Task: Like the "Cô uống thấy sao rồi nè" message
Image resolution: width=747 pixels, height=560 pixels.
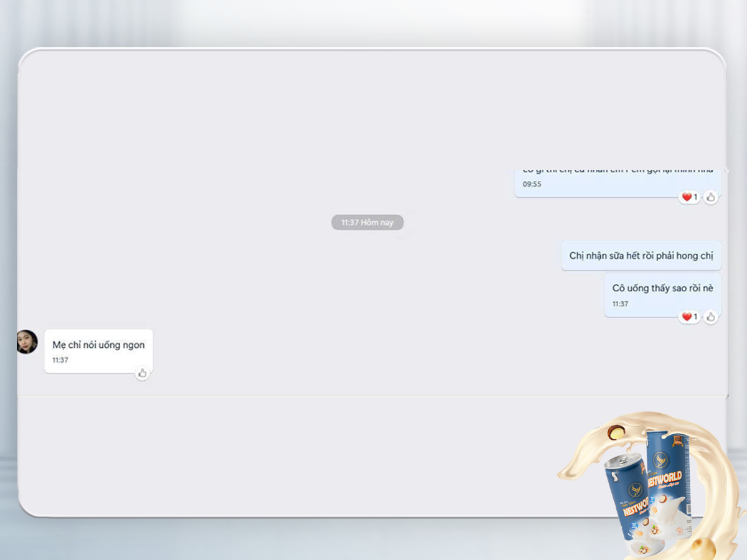Action: pyautogui.click(x=710, y=317)
